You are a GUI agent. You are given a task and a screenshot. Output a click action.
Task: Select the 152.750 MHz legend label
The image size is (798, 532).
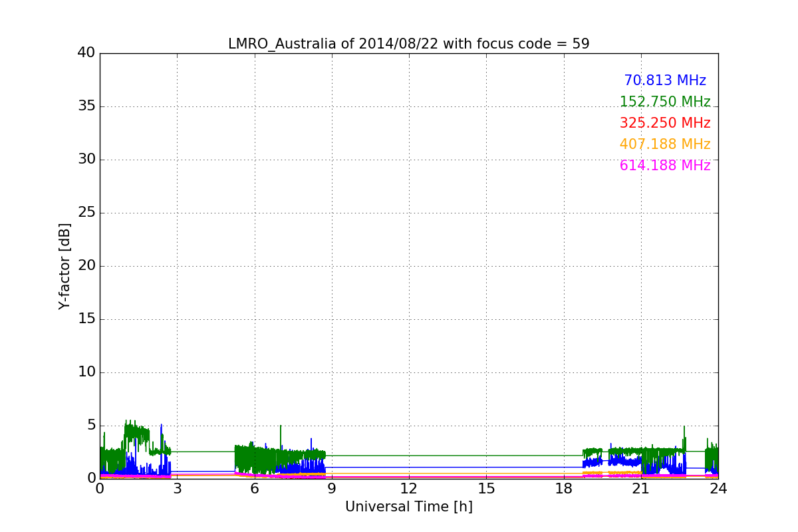(x=665, y=102)
